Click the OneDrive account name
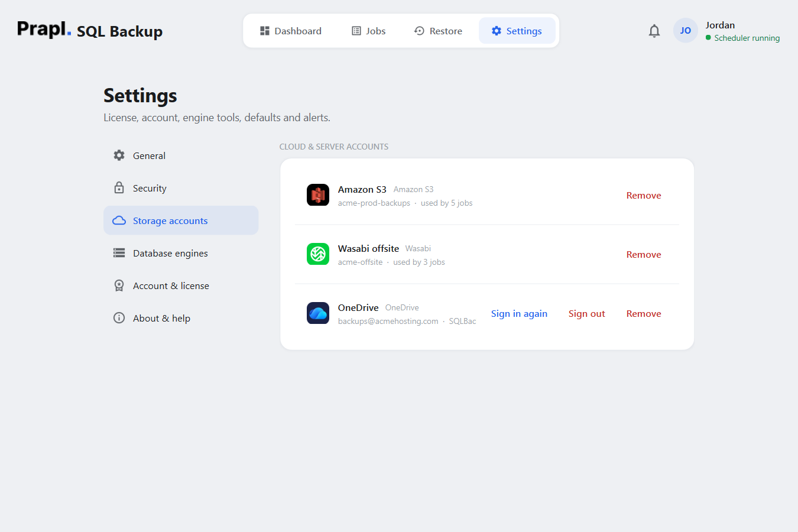798x532 pixels. (358, 308)
